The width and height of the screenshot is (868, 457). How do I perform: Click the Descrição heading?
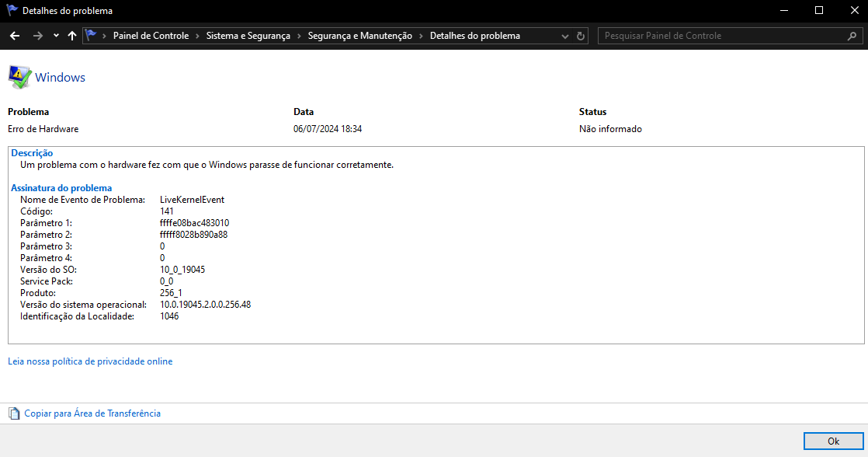pyautogui.click(x=32, y=153)
